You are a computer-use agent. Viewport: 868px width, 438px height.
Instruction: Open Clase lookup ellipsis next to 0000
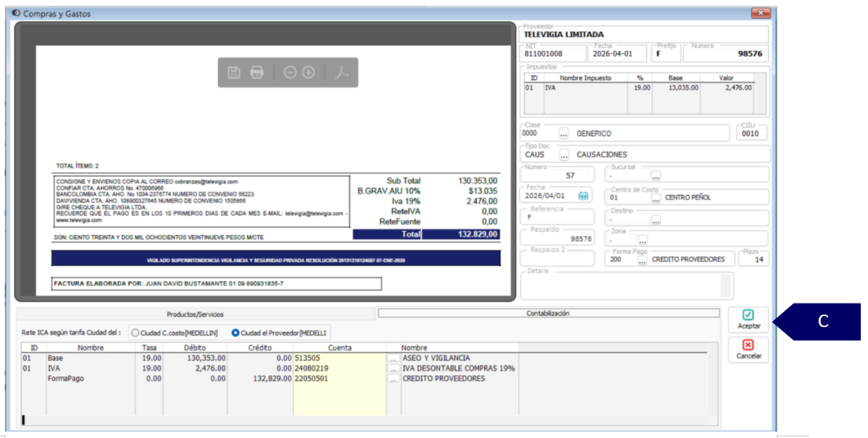click(x=563, y=133)
